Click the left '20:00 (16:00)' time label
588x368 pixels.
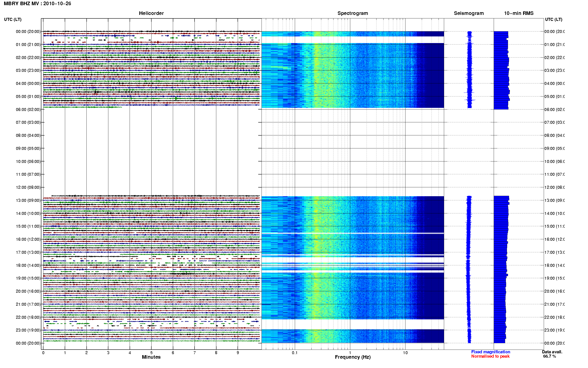(28, 291)
